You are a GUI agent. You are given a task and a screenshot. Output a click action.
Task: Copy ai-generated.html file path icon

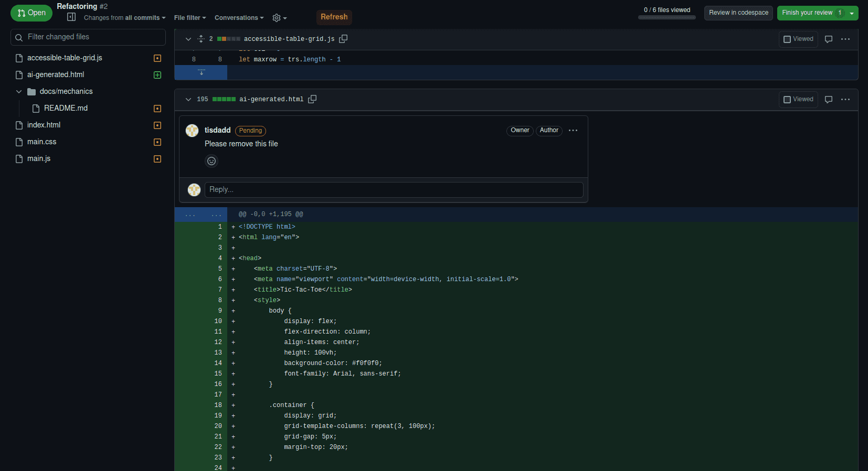click(312, 99)
